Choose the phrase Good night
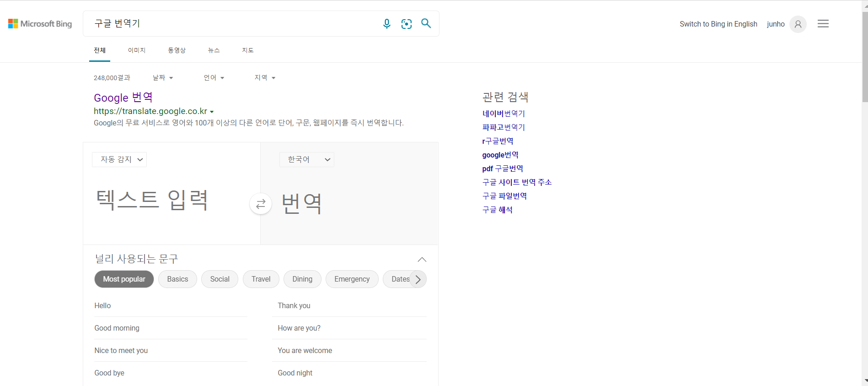Screen dimensions: 868x386 (295, 373)
